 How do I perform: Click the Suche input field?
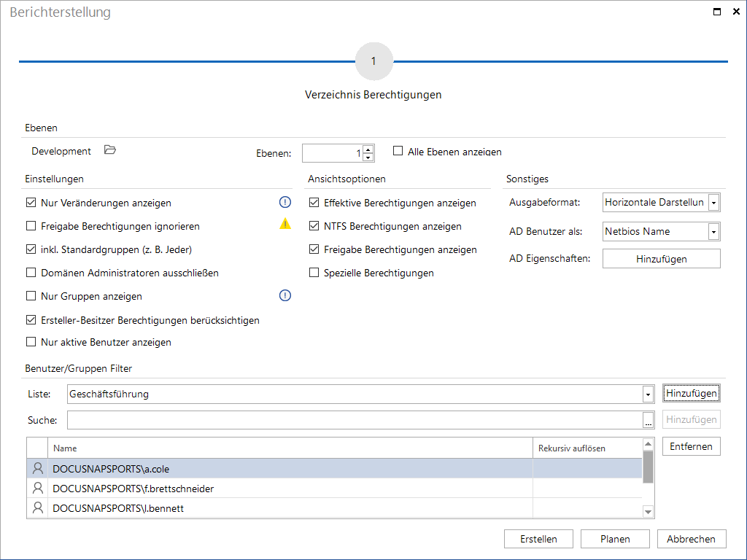[355, 420]
